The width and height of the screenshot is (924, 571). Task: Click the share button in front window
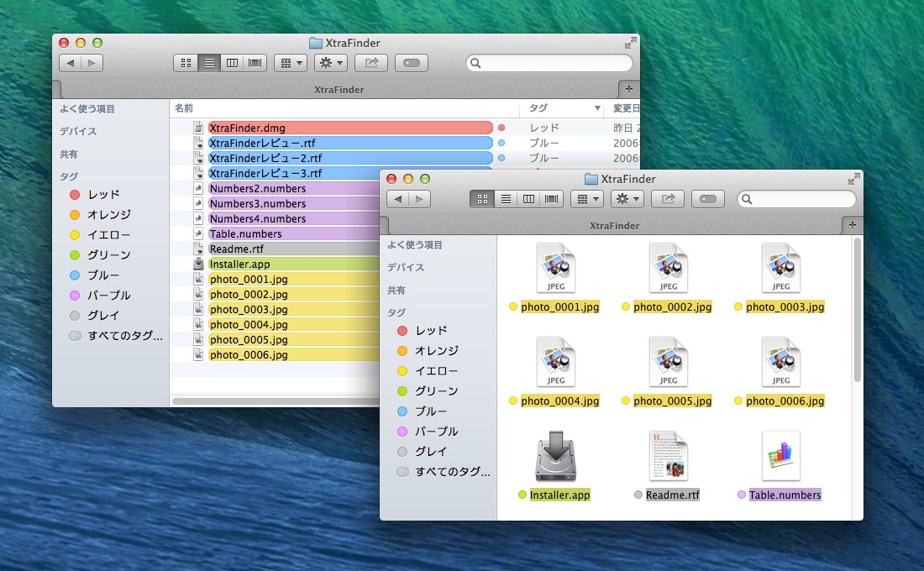point(668,199)
